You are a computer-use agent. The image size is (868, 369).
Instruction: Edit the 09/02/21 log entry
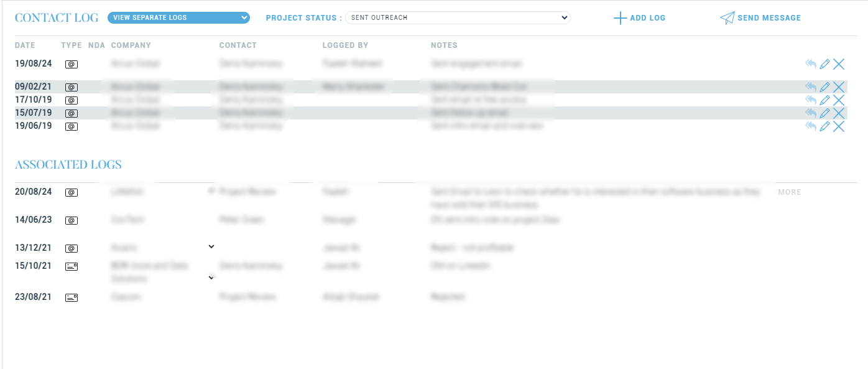824,87
